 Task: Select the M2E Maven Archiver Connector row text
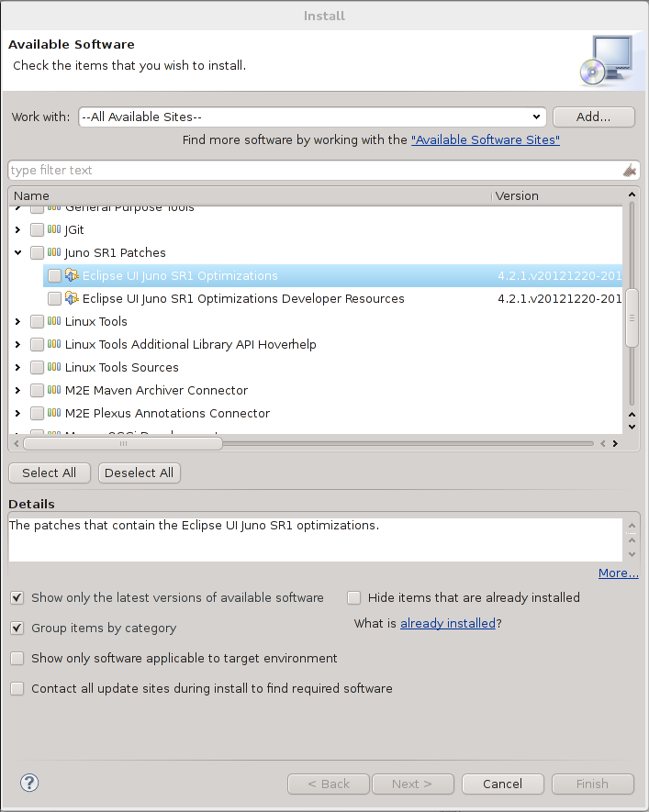(156, 391)
